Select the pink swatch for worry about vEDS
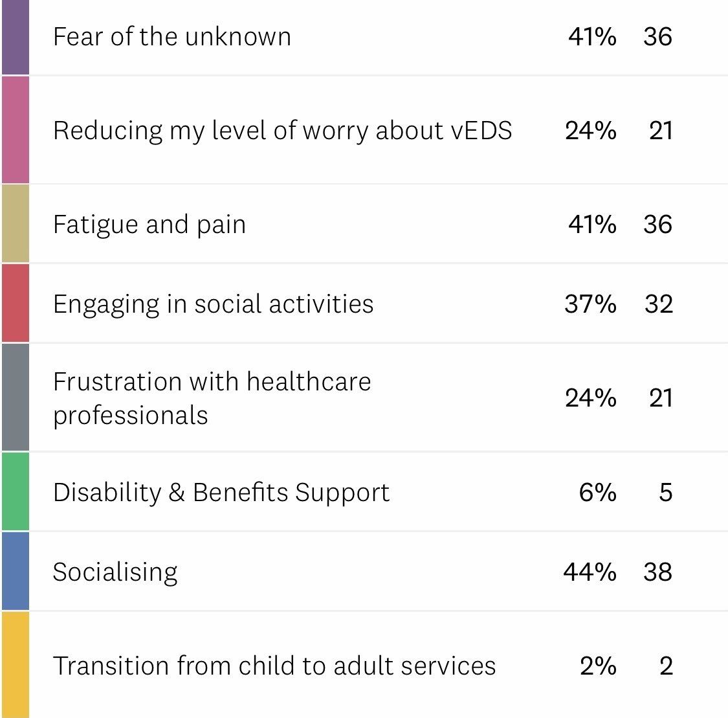Image resolution: width=728 pixels, height=718 pixels. [15, 130]
